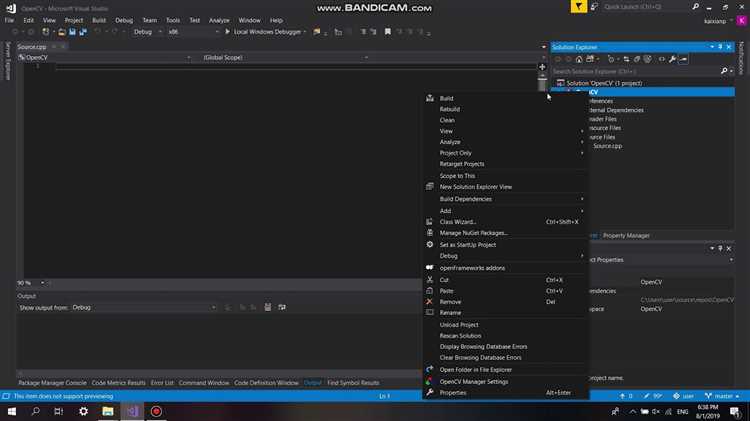Open File Explorer from the taskbar

click(x=108, y=411)
